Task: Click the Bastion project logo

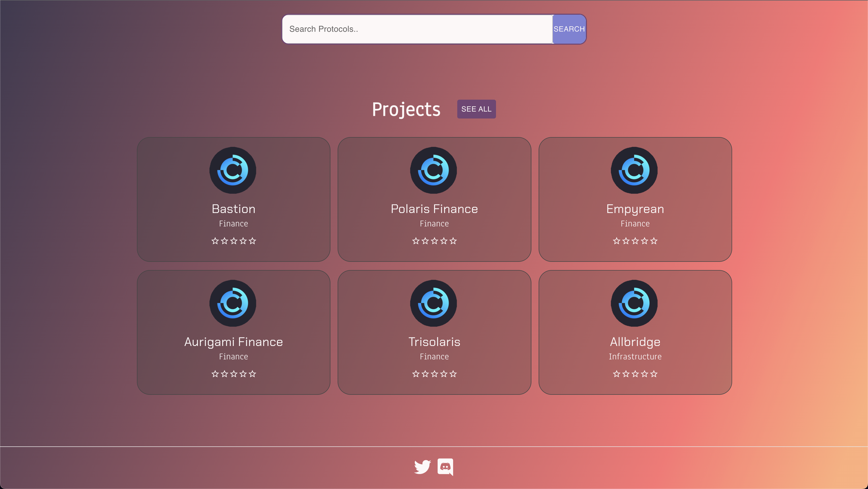Action: [x=233, y=170]
